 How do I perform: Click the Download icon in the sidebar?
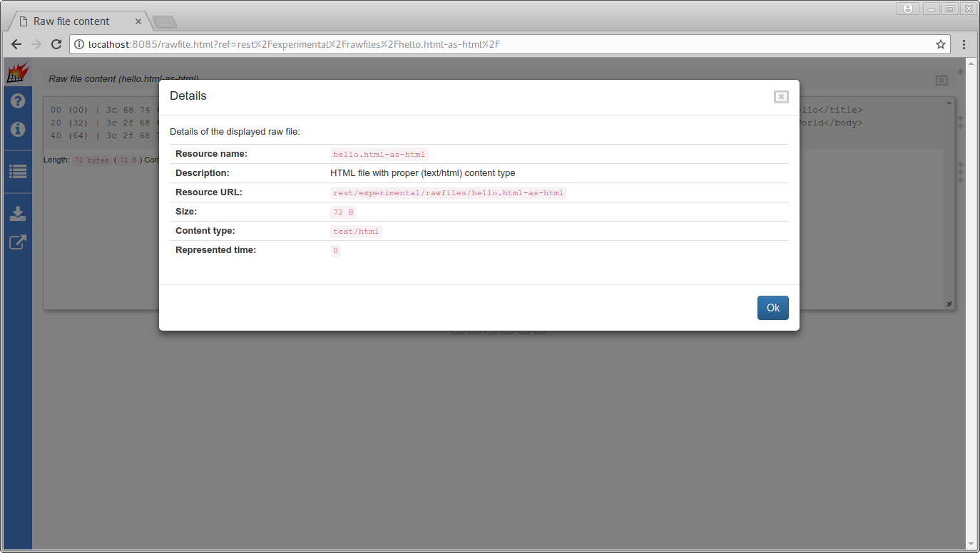point(17,213)
